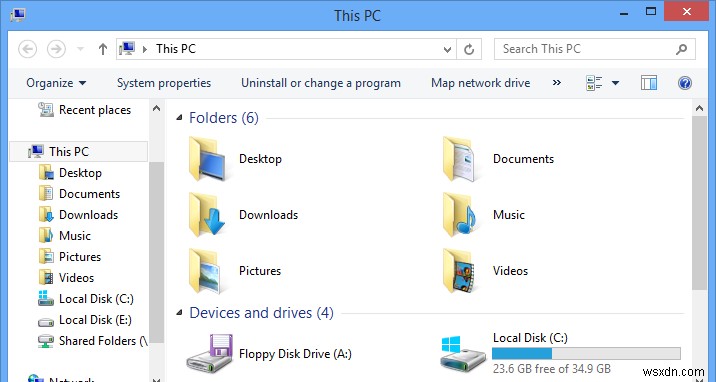Viewport: 716px width, 382px height.
Task: Click Map network drive
Action: click(x=480, y=83)
